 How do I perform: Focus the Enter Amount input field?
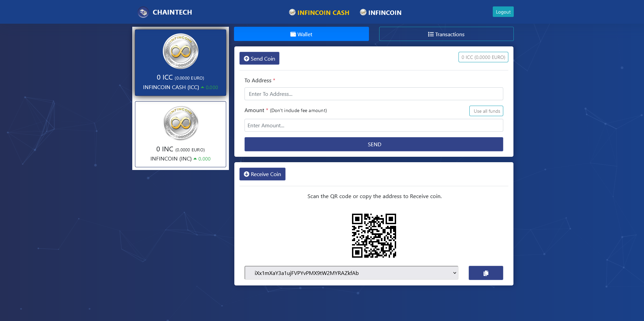click(373, 125)
